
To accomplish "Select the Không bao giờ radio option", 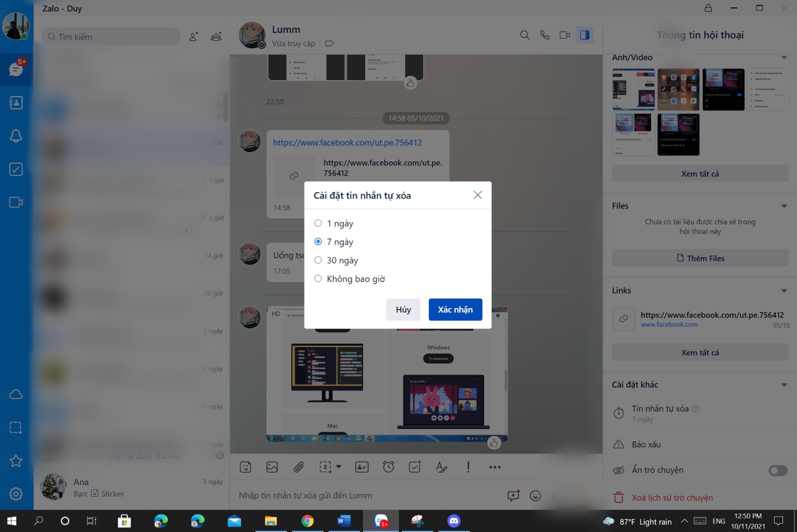I will coord(318,278).
